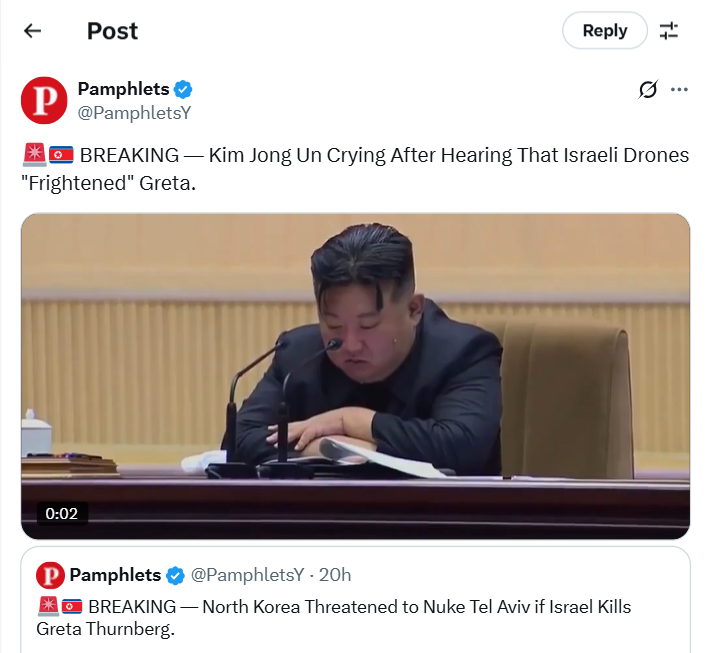The width and height of the screenshot is (706, 653).
Task: Click Pamphlets name in quoted post
Action: coord(115,575)
